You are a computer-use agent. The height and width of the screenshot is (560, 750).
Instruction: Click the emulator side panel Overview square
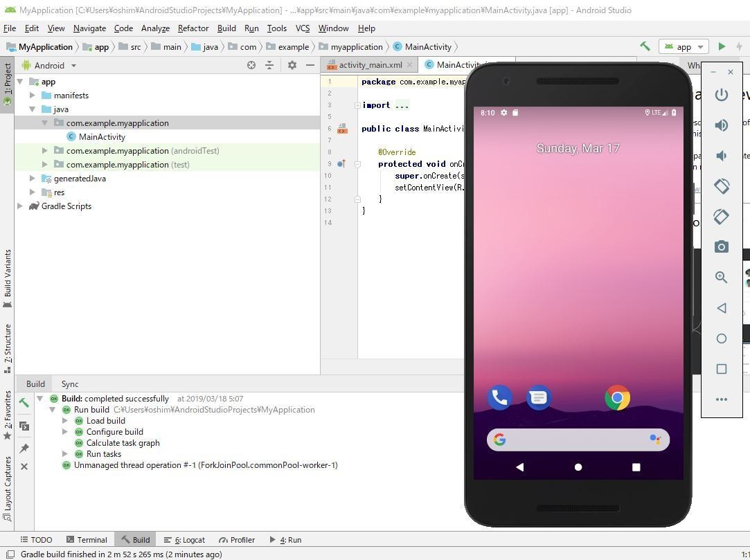722,369
